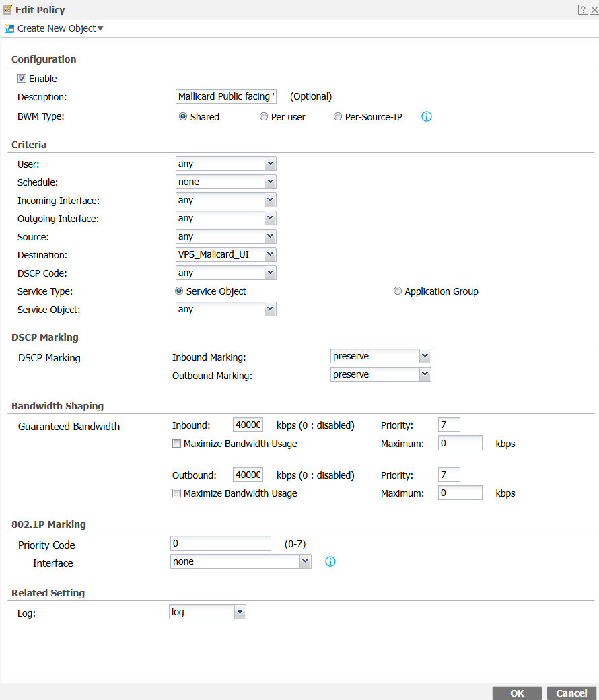This screenshot has width=599, height=700.
Task: Open 802.1P Interface none dropdown
Action: 240,561
